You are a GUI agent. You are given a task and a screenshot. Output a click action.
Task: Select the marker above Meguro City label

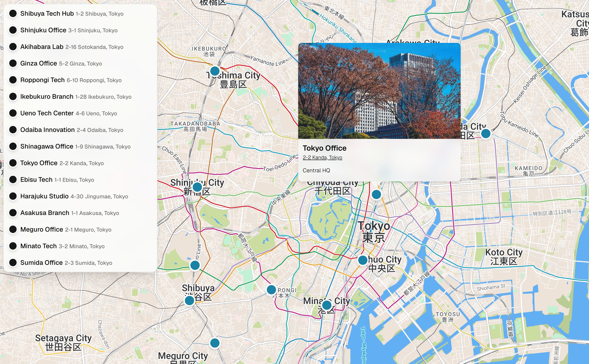click(215, 343)
